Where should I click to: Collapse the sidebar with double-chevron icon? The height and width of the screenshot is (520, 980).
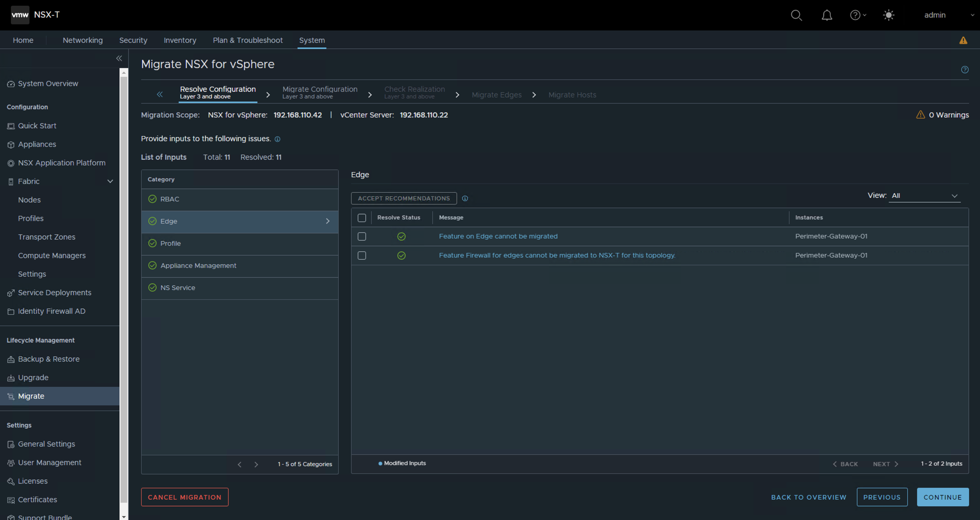click(x=119, y=58)
